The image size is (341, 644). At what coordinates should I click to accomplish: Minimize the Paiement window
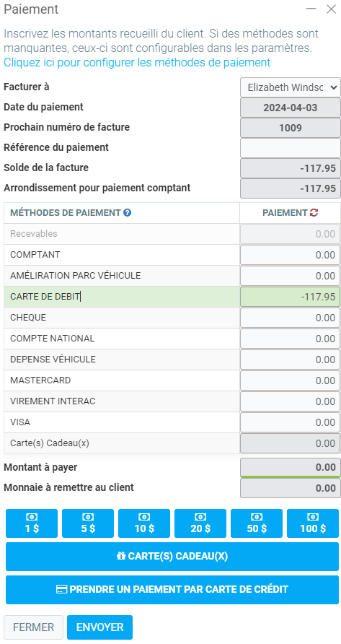coord(311,9)
